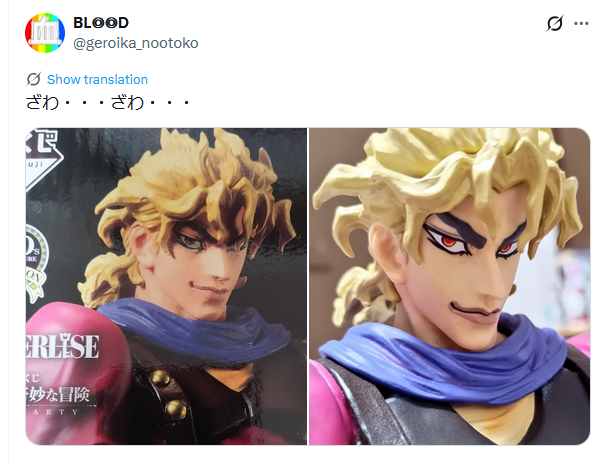The width and height of the screenshot is (601, 462).
Task: Click the ERLISE lettering on the box photo
Action: coord(62,346)
